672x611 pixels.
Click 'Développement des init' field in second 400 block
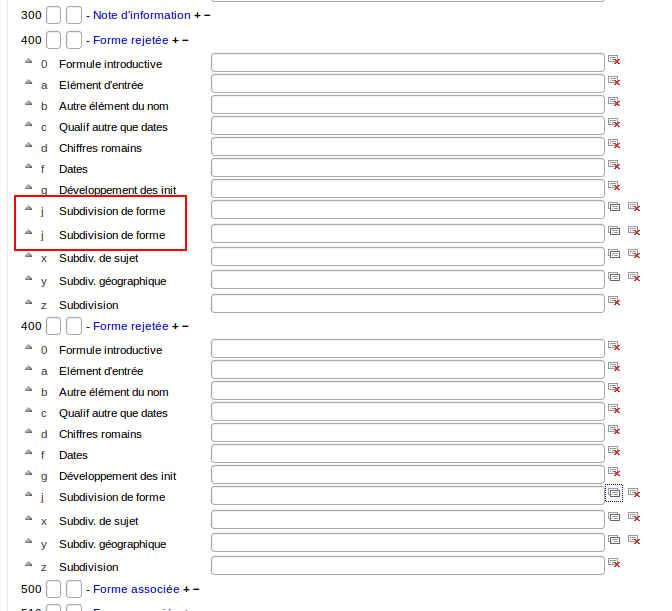point(408,475)
